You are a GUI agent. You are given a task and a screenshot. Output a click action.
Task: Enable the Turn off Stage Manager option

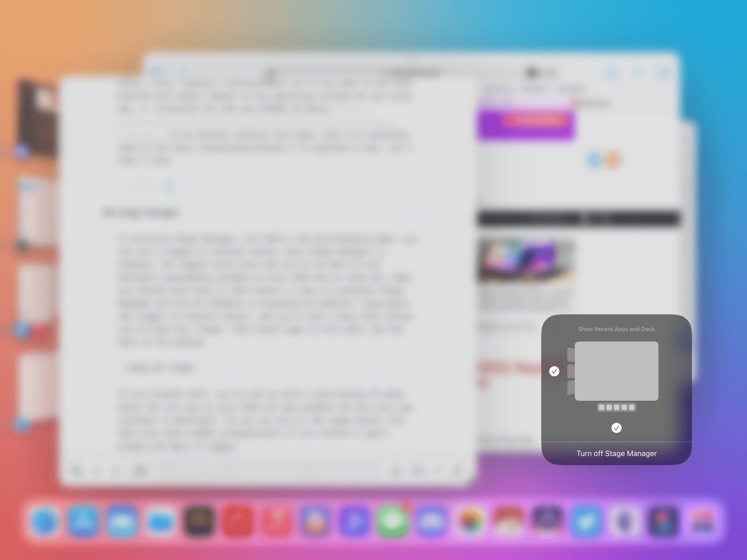[x=616, y=453]
